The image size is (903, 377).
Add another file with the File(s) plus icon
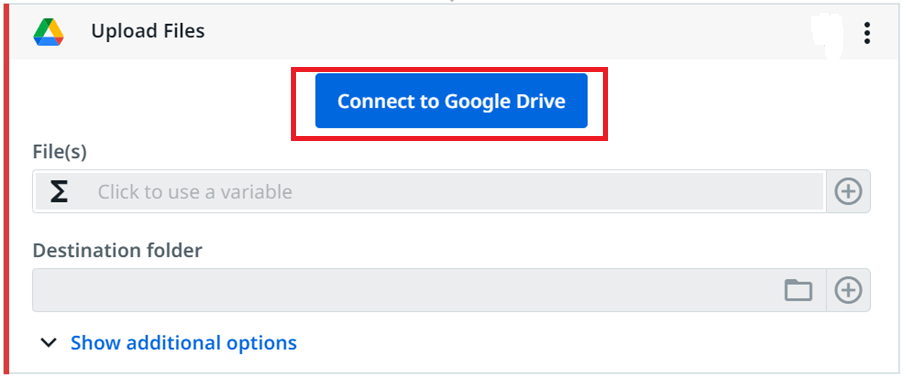(x=848, y=191)
